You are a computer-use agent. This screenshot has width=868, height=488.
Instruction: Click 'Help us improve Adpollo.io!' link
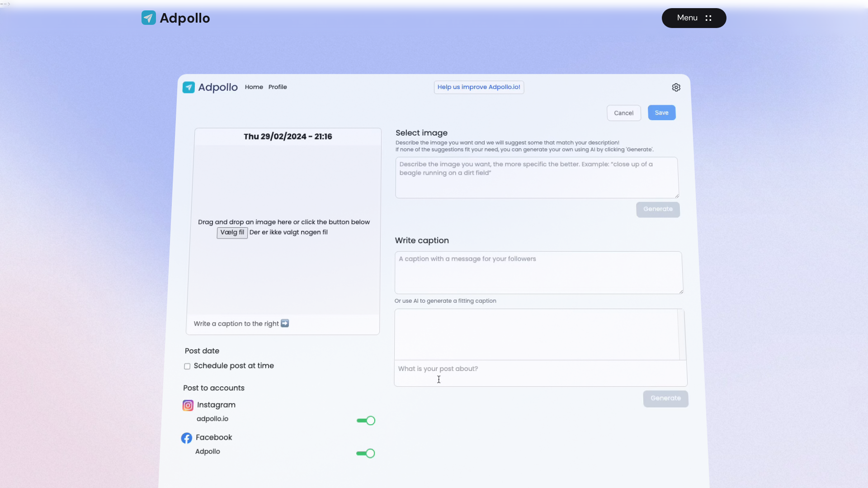(479, 87)
